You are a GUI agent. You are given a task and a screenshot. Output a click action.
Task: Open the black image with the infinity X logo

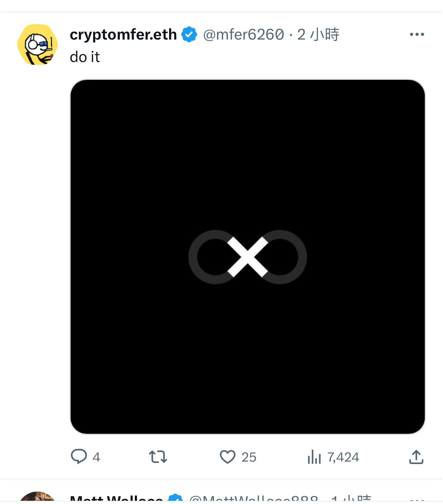click(x=248, y=257)
